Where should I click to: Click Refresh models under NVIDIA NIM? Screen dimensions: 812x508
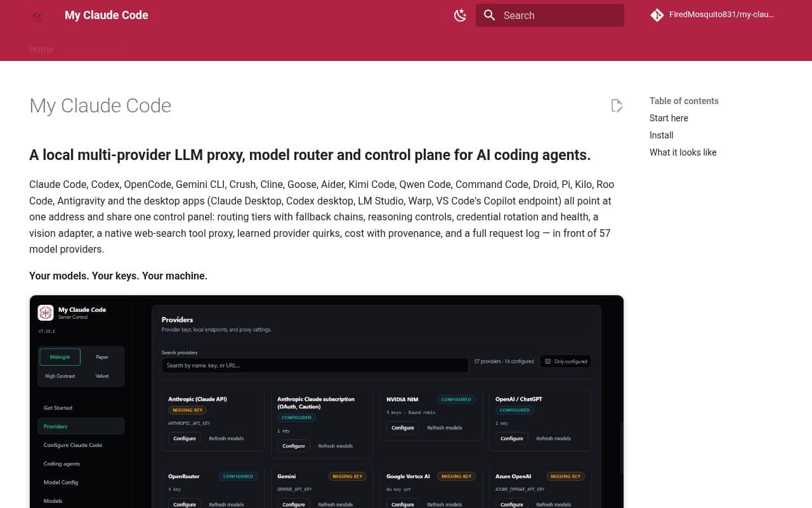point(445,428)
